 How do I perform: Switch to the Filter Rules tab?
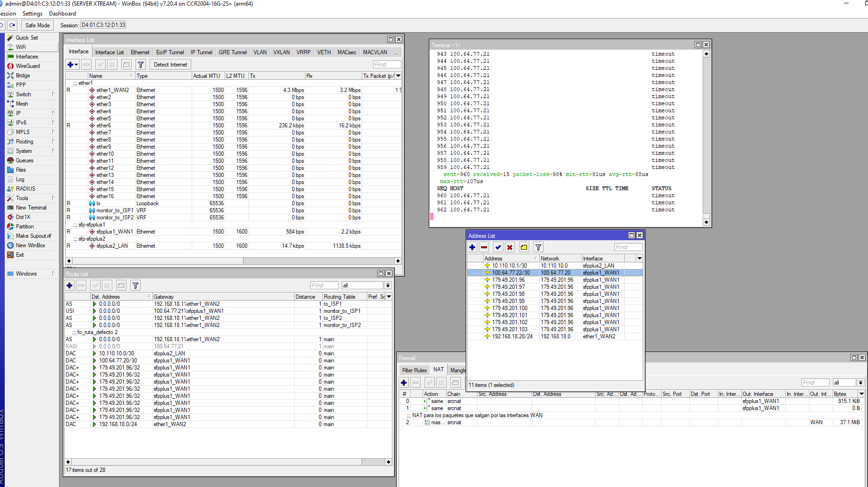(x=414, y=370)
